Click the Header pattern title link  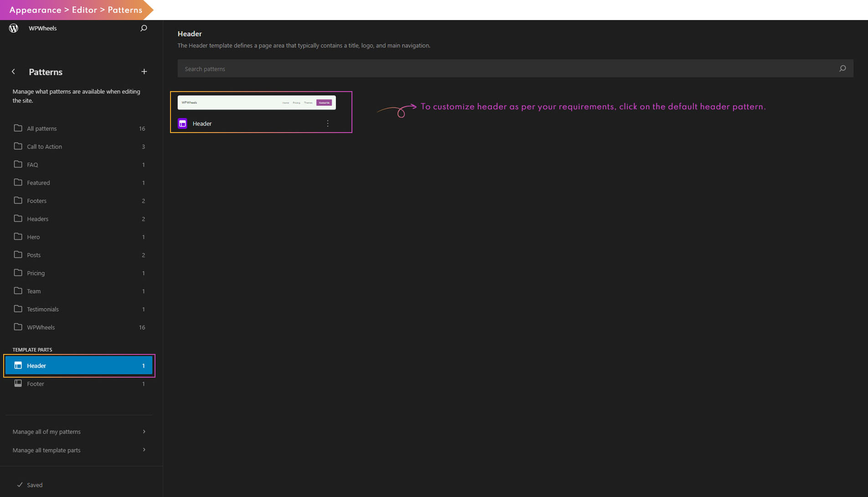point(202,123)
